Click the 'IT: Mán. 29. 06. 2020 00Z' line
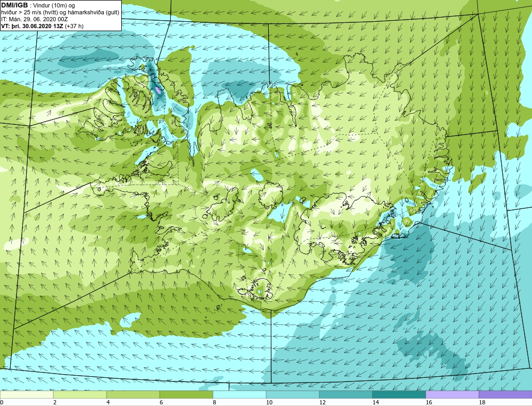The height and width of the screenshot is (406, 532). [35, 19]
